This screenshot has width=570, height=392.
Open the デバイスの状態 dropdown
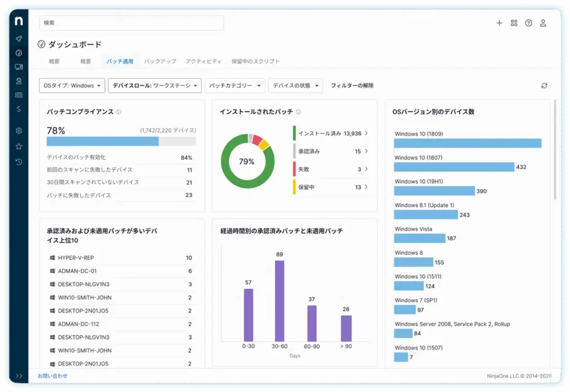click(296, 86)
